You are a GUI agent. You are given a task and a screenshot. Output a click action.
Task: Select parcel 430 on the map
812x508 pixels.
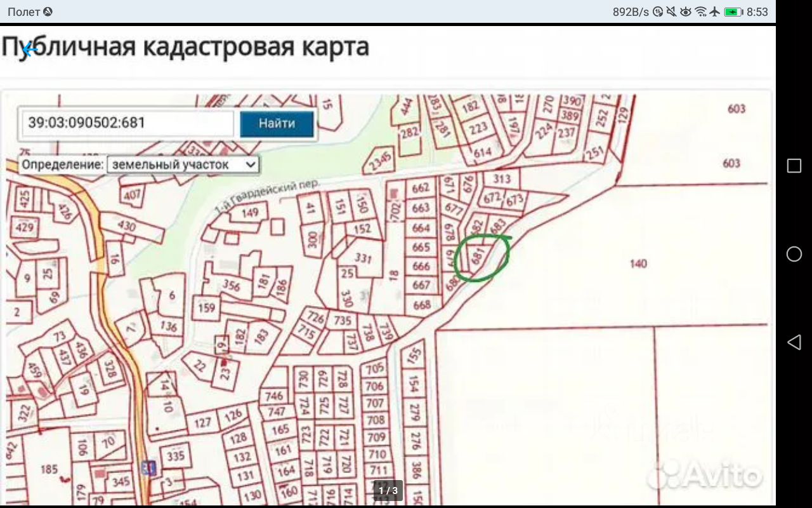[x=127, y=225]
